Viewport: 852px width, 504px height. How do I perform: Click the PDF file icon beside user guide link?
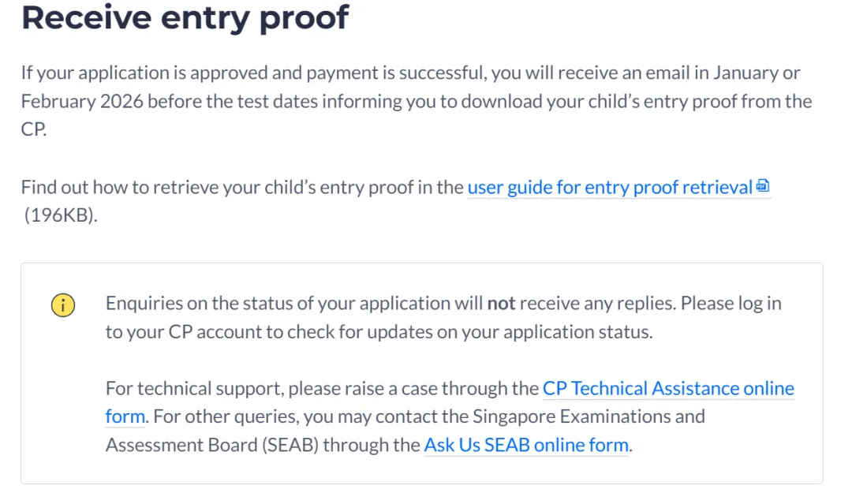point(762,187)
